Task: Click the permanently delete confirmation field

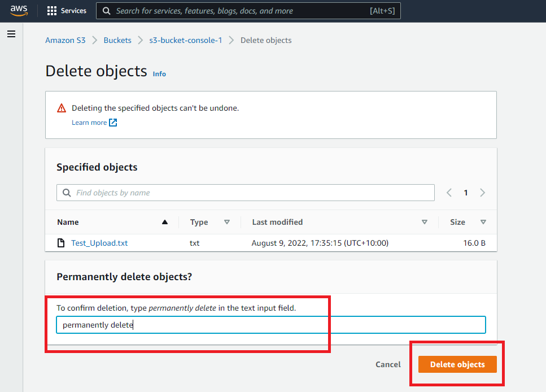Action: click(271, 325)
